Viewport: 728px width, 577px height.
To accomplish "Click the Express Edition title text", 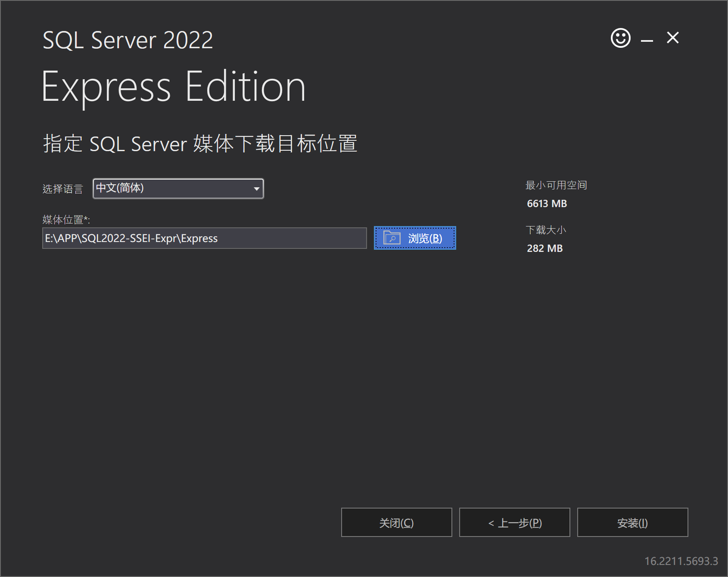I will pyautogui.click(x=173, y=87).
